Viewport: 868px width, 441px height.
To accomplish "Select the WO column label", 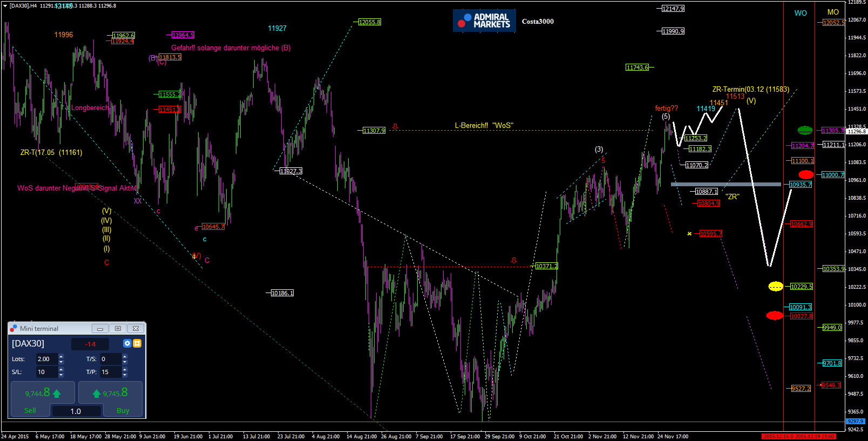I will point(801,13).
